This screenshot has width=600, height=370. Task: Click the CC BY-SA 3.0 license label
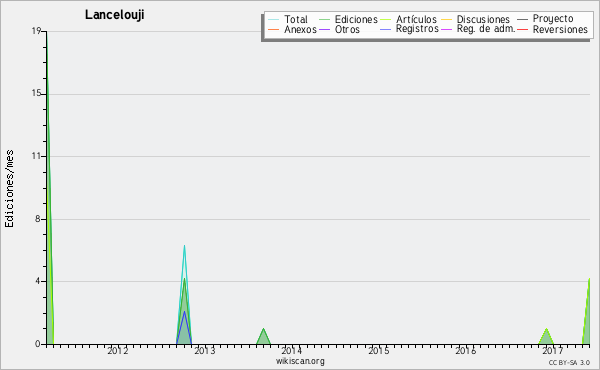[x=569, y=362]
